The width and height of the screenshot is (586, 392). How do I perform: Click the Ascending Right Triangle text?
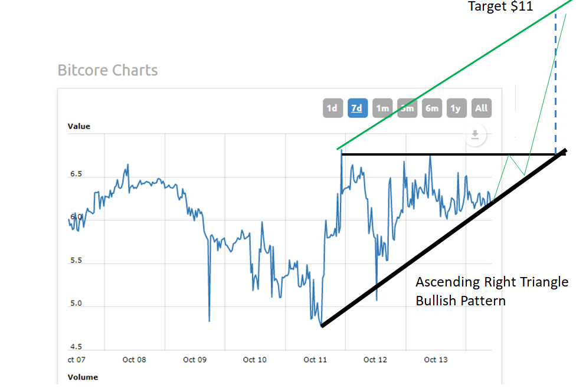tap(492, 282)
